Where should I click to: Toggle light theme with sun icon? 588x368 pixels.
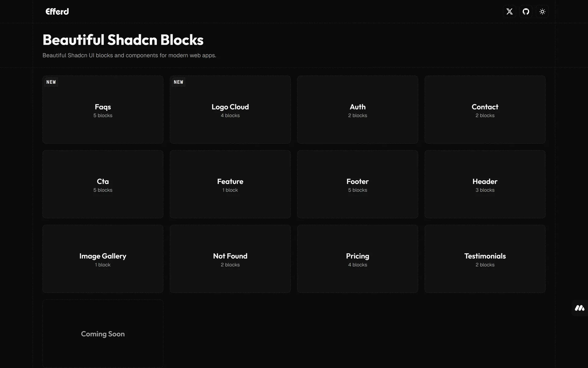[542, 12]
